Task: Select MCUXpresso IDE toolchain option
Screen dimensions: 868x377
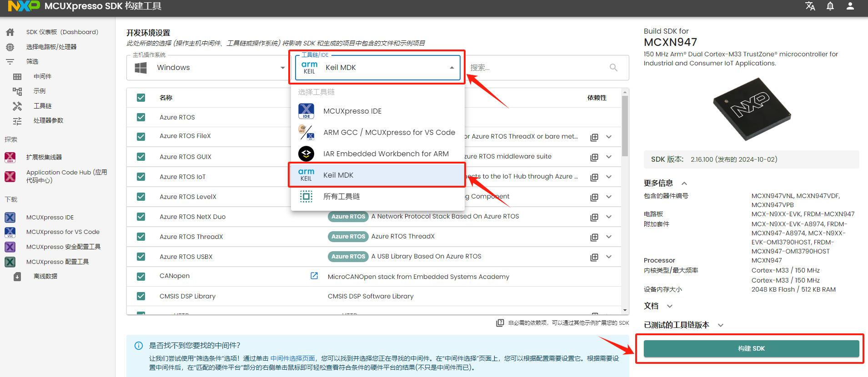Action: point(377,111)
